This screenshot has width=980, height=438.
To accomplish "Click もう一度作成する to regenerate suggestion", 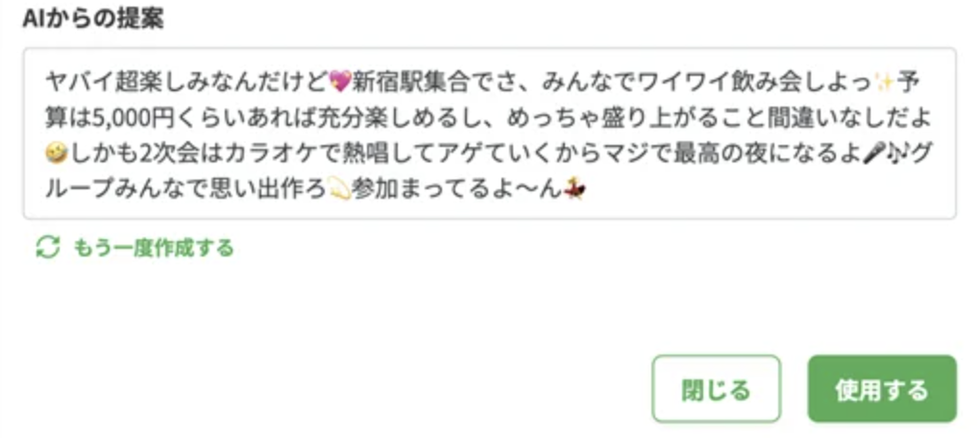I will click(x=153, y=248).
